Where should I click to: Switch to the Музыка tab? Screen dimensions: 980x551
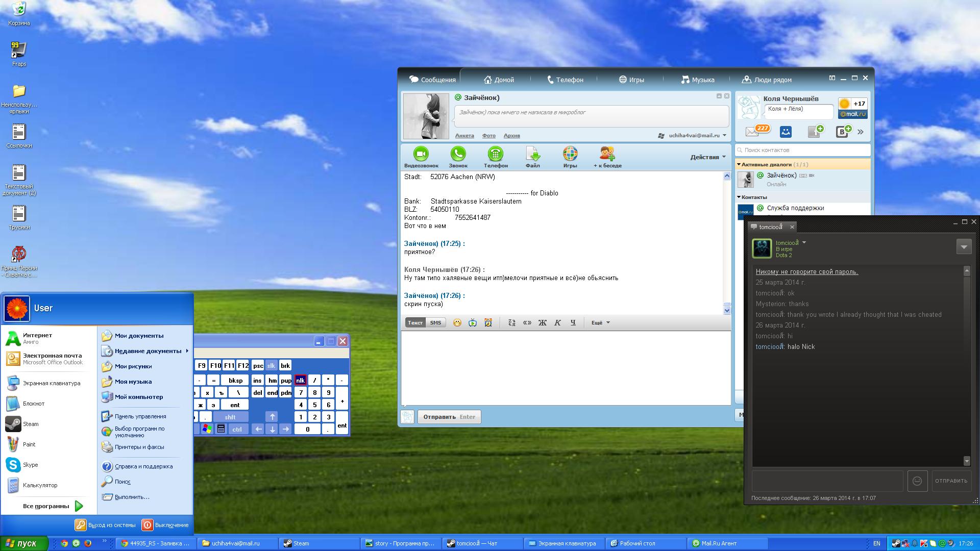(x=698, y=80)
